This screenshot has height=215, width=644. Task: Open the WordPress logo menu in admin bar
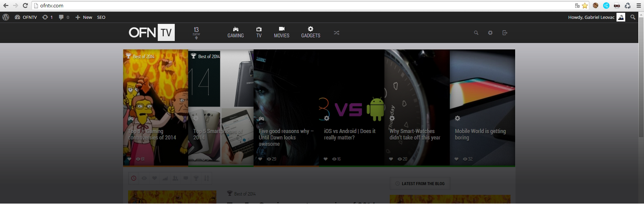6,17
